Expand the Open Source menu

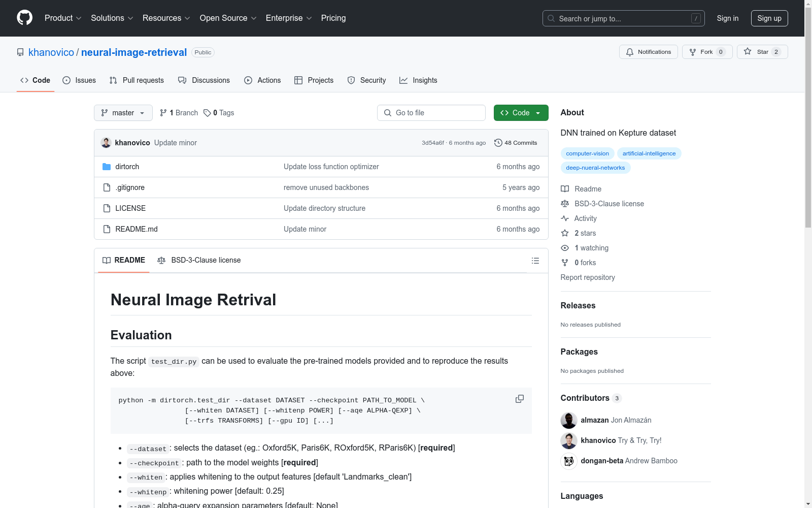click(228, 18)
